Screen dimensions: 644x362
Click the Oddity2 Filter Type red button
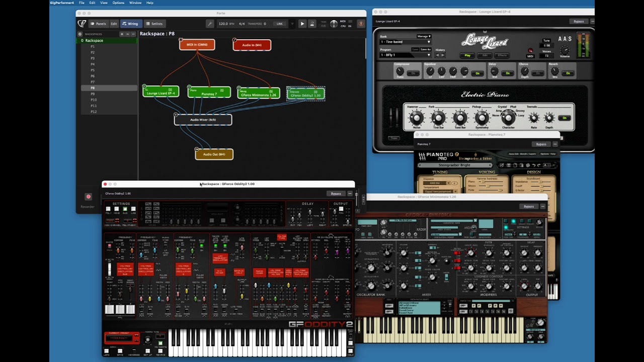[282, 237]
